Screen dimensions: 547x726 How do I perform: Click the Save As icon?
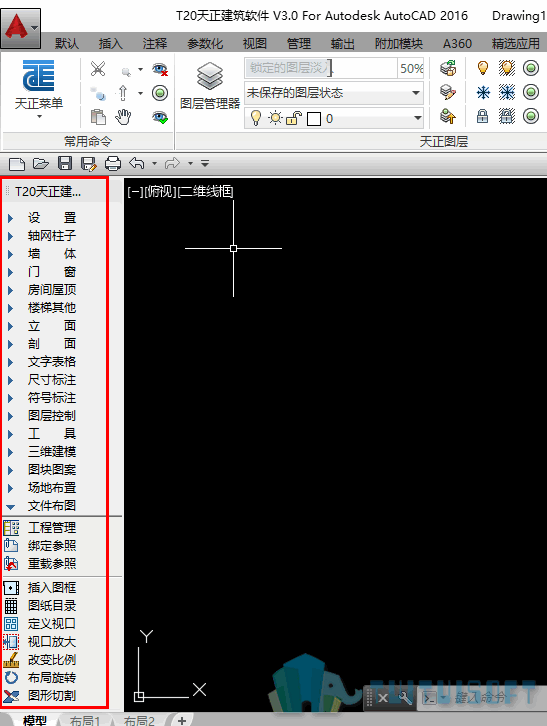[x=88, y=163]
